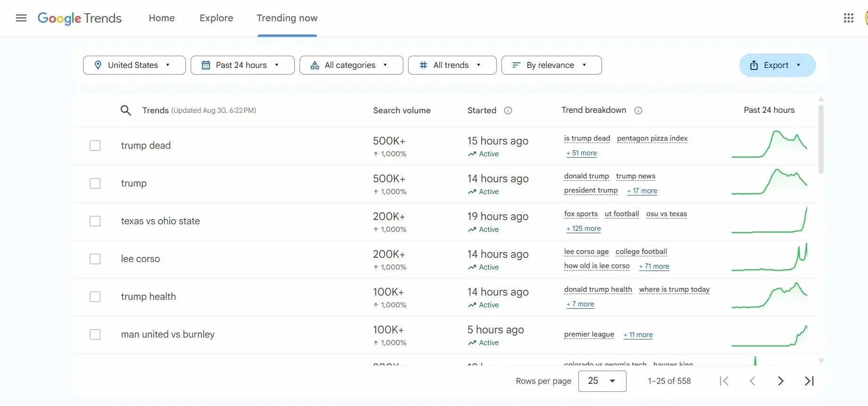
Task: Open the All trends filter dropdown
Action: pos(452,65)
